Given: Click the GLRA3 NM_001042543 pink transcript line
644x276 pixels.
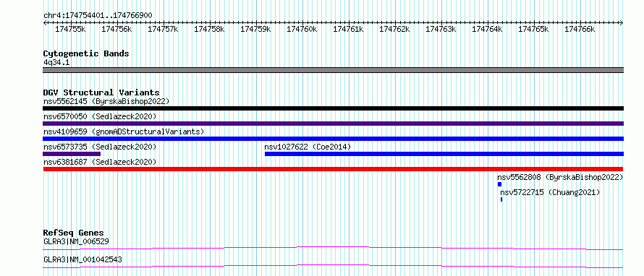Looking at the screenshot, I should [x=333, y=266].
